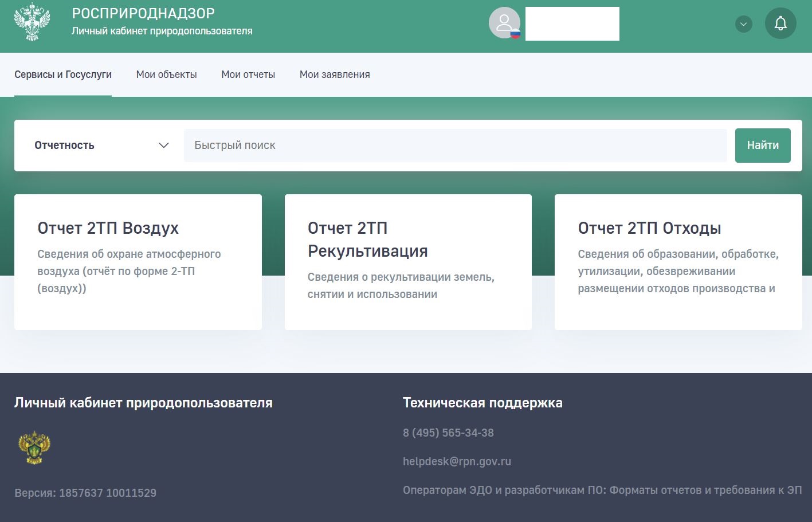Screen dimensions: 812x522
Task: Open the user avatar profile icon
Action: click(x=504, y=23)
